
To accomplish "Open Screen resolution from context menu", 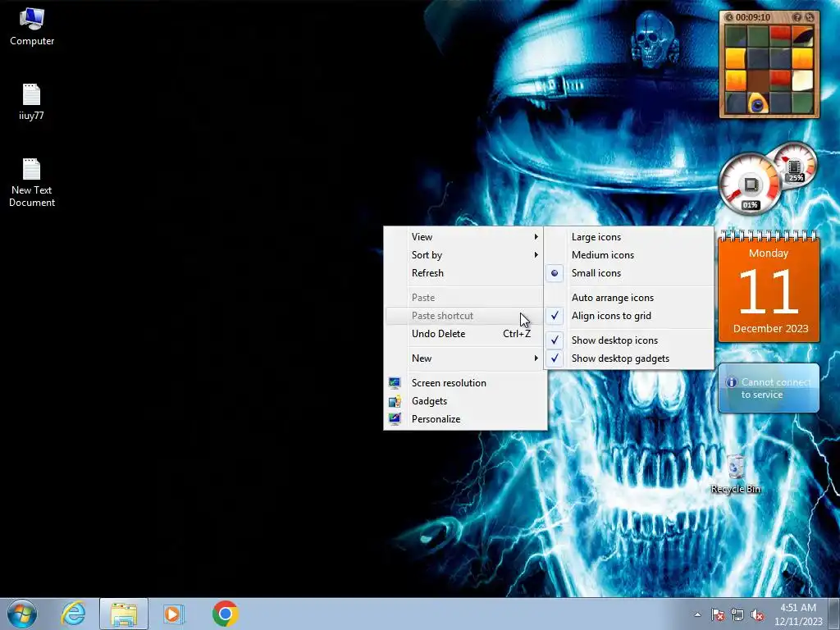I will click(x=465, y=383).
